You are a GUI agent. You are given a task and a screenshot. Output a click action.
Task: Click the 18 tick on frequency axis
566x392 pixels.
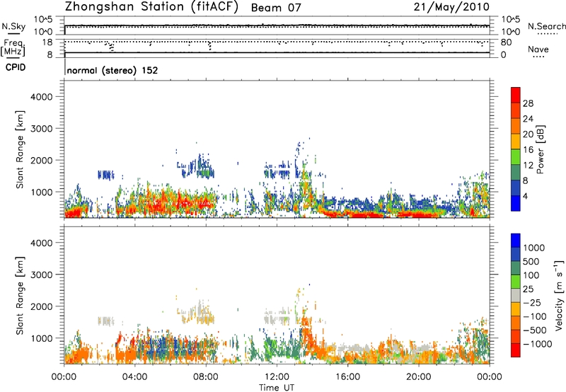tap(47, 42)
